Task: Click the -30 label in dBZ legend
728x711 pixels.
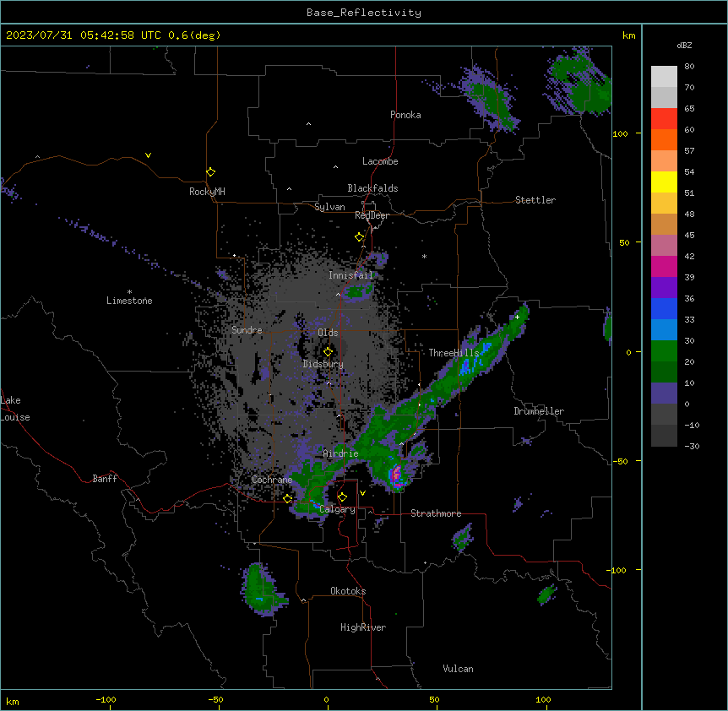Action: pyautogui.click(x=692, y=447)
